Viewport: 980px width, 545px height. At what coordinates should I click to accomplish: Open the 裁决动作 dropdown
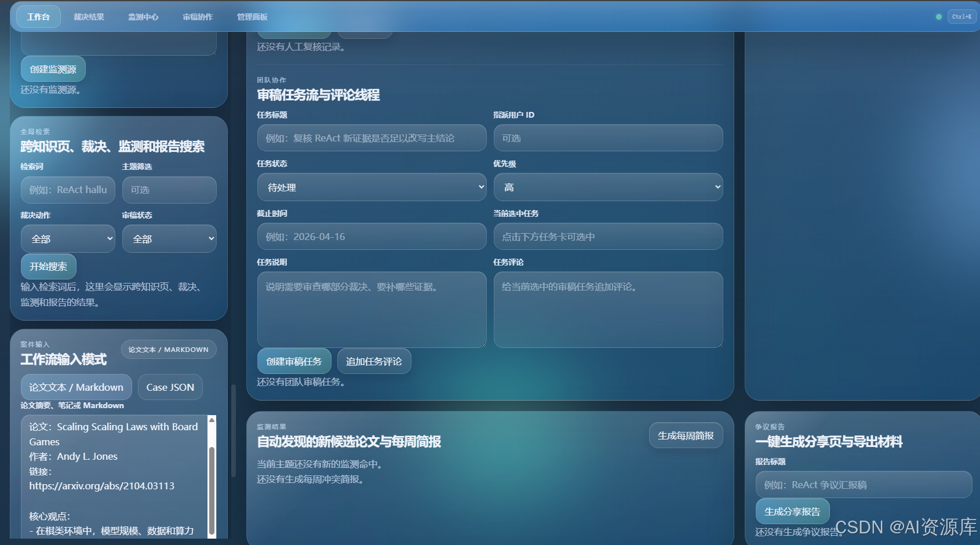point(68,239)
